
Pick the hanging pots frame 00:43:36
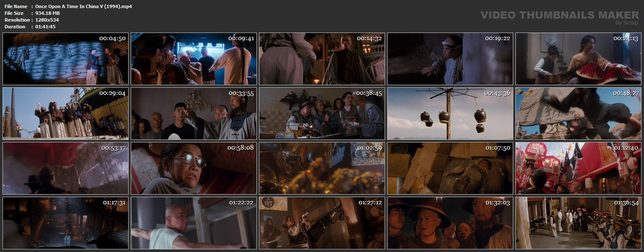[450, 113]
